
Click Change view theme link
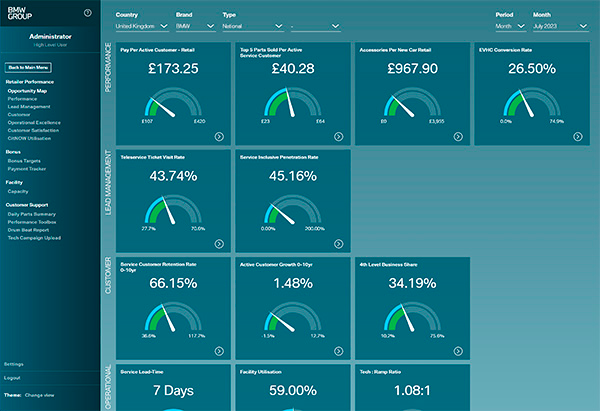[x=39, y=395]
